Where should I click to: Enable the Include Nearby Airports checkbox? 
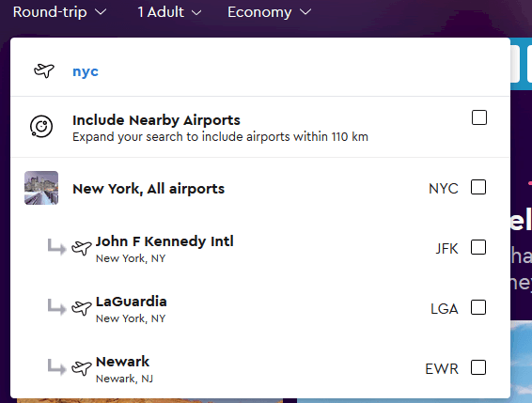click(479, 117)
